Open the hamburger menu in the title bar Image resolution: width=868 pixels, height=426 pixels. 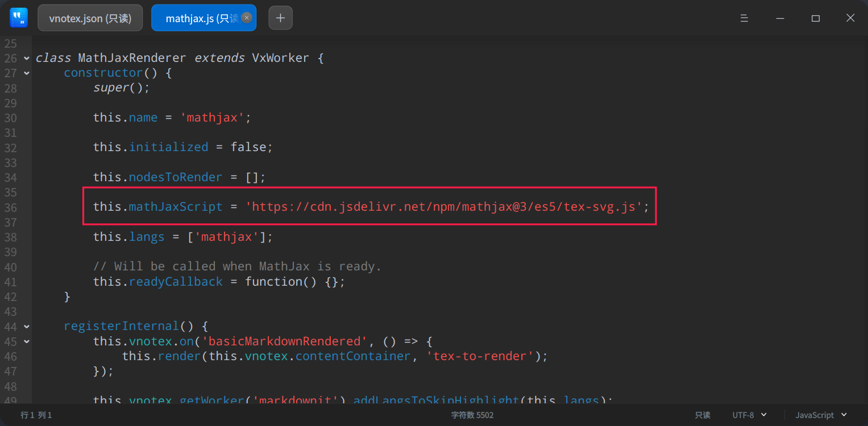tap(744, 18)
